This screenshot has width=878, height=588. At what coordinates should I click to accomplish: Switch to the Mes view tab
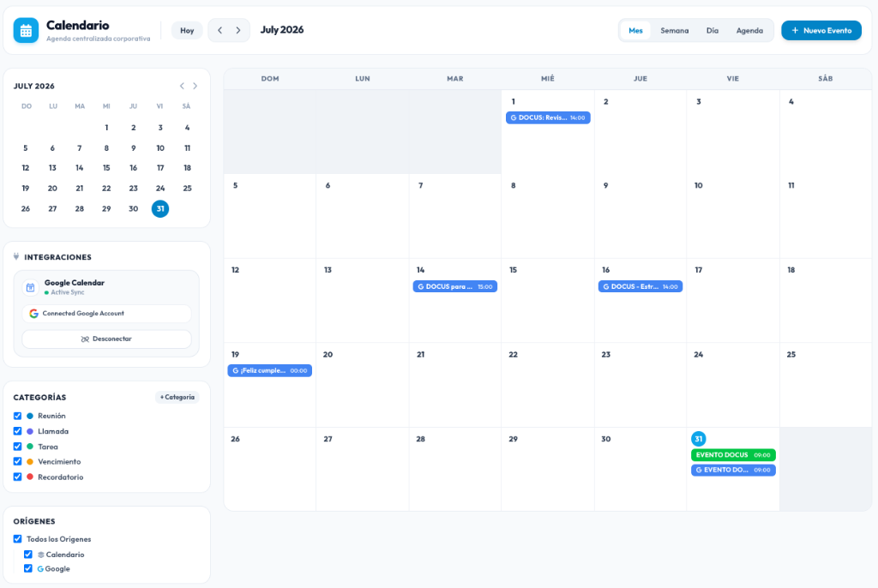click(x=635, y=30)
